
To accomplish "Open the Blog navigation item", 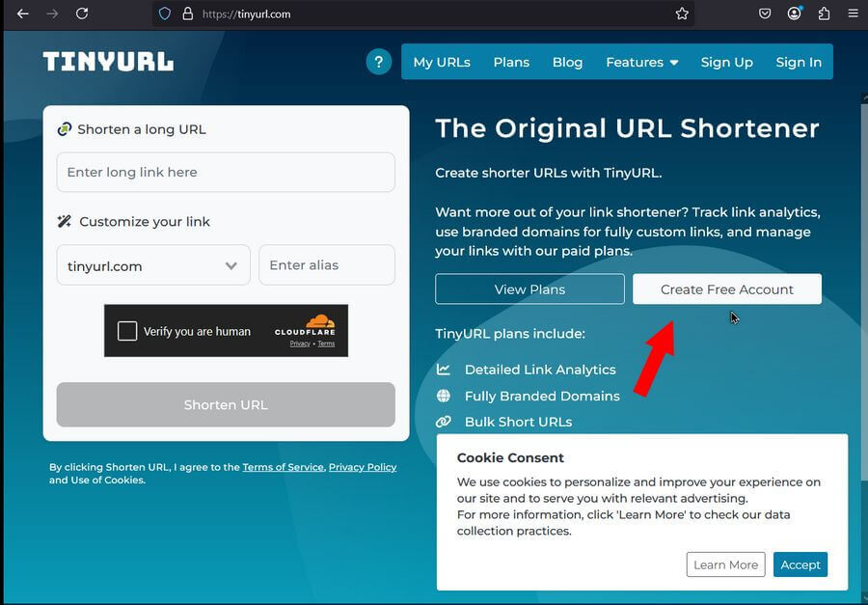I will point(567,62).
